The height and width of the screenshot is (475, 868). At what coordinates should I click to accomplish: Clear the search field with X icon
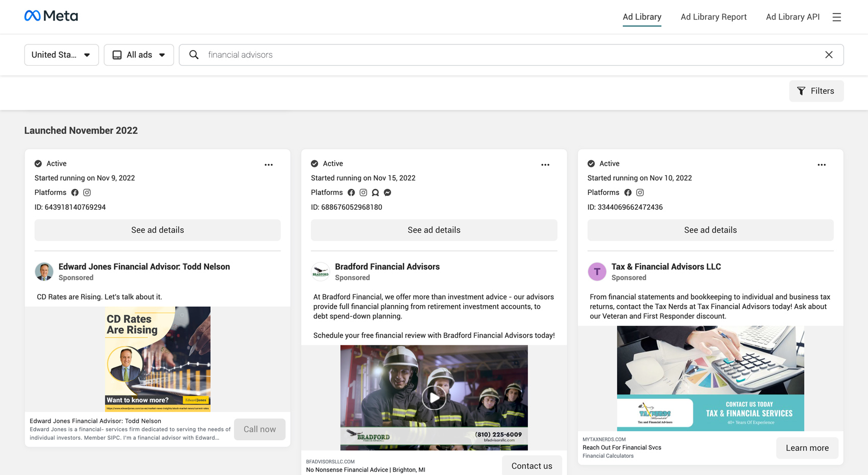click(829, 55)
